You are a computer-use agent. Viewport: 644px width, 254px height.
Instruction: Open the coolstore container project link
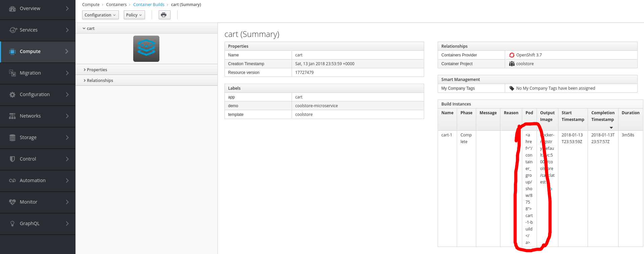coord(525,64)
